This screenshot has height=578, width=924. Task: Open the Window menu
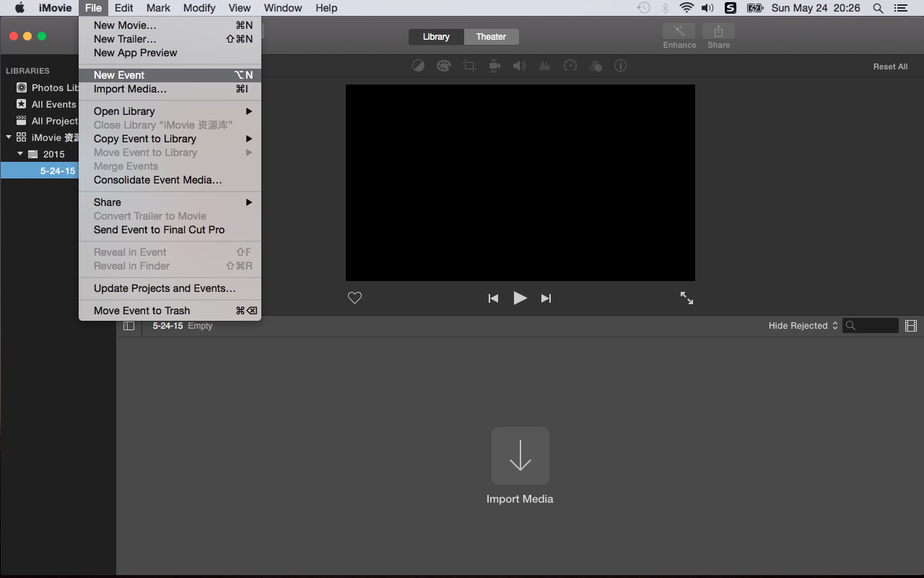tap(283, 8)
